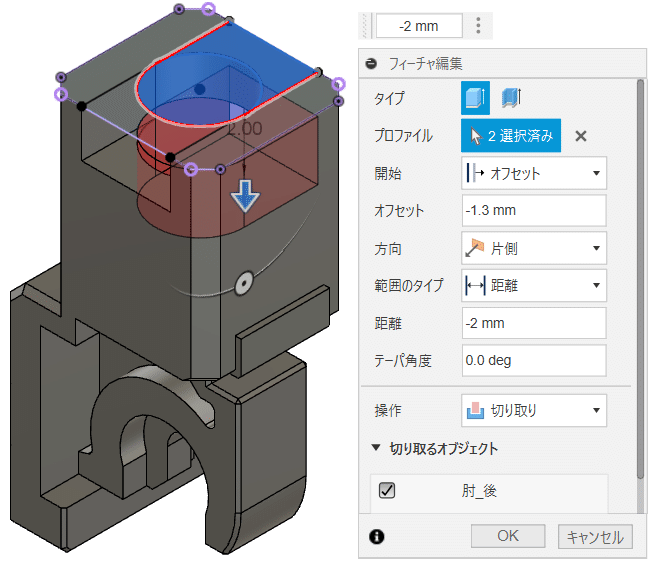Click the 2.00 dimension label in viewport
655x566 pixels.
(245, 129)
